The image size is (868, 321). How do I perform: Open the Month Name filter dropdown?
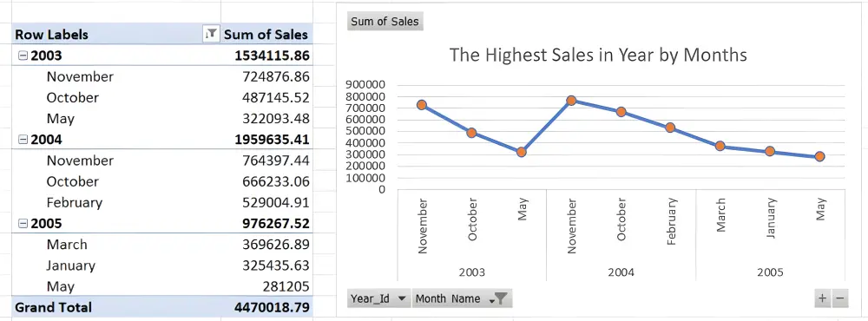[x=463, y=298]
